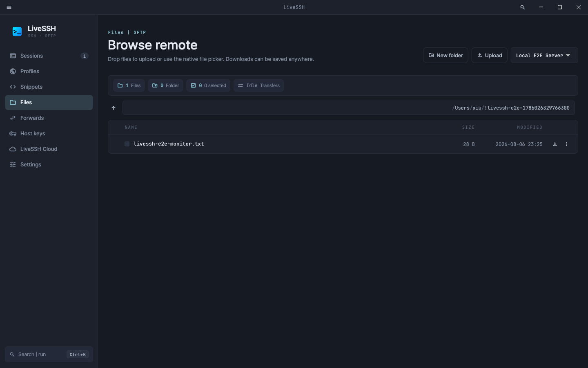Click the search magnifier in the title bar
588x368 pixels.
(x=522, y=7)
